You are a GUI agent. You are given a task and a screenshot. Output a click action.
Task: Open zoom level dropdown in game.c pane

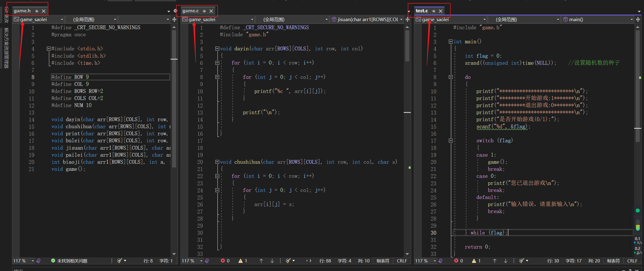(x=201, y=261)
